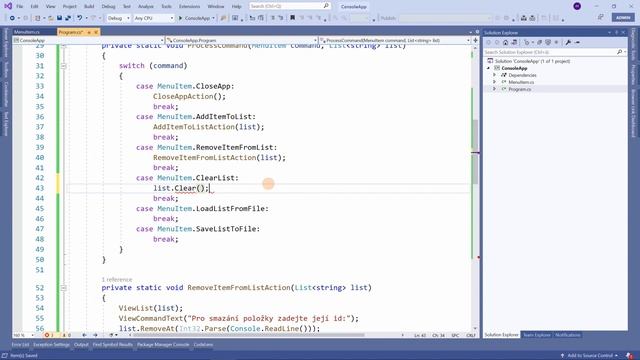Open the ConsoleApp.Program type dropdown

[242, 40]
